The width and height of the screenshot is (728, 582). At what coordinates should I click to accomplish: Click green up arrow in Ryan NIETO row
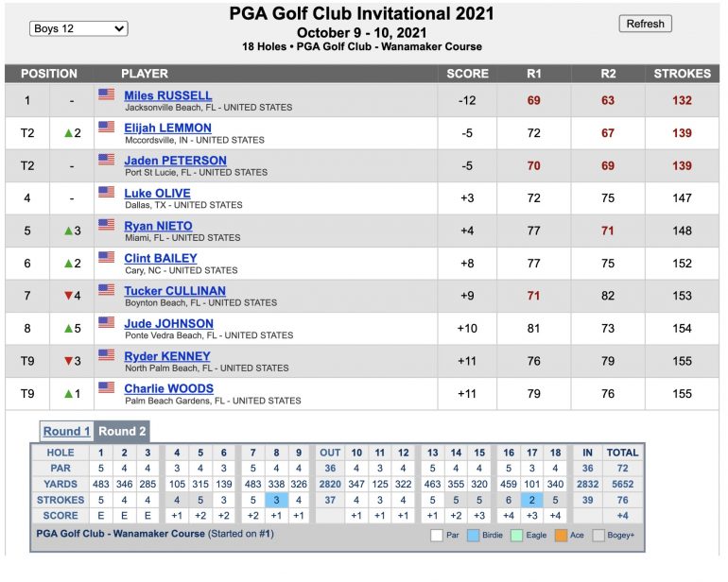(x=68, y=231)
